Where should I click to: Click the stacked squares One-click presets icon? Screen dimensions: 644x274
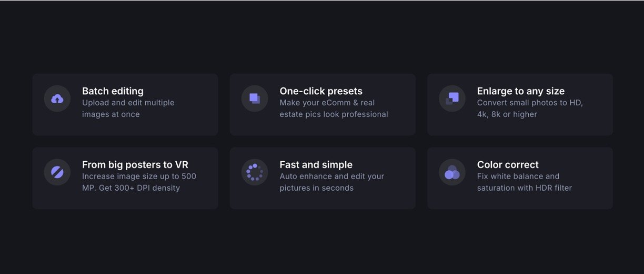(x=255, y=99)
